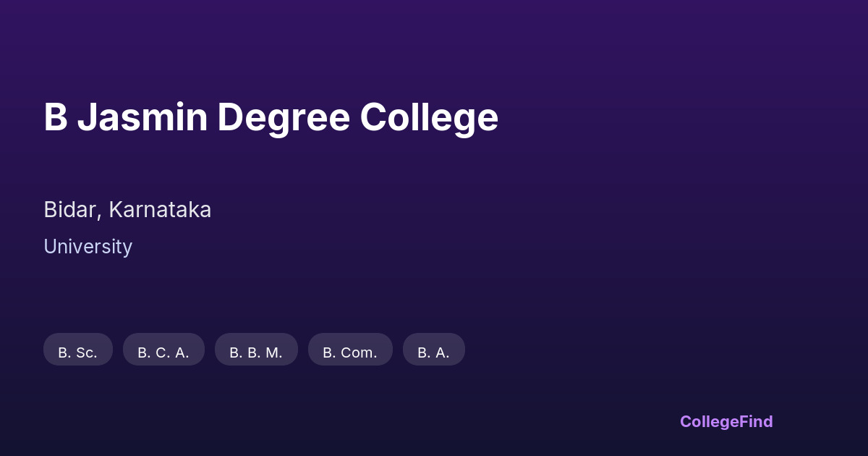The width and height of the screenshot is (868, 456).
Task: Click the College part of CollegeFind logo
Action: point(709,421)
